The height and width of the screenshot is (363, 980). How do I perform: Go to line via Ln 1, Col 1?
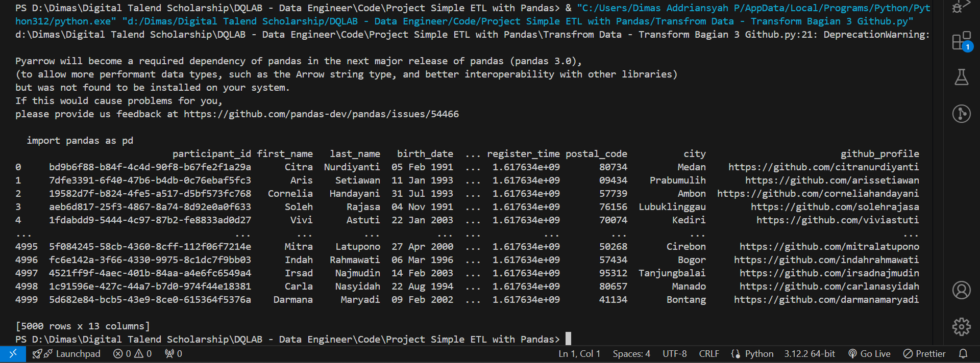pos(579,354)
